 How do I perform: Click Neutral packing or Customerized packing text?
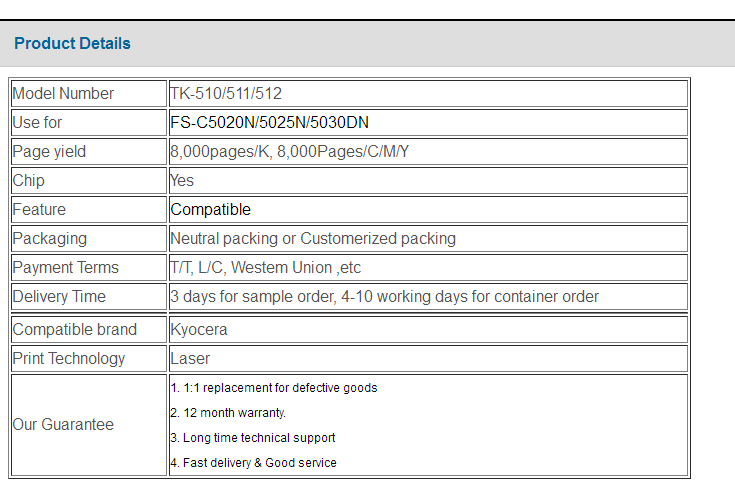[x=313, y=239]
